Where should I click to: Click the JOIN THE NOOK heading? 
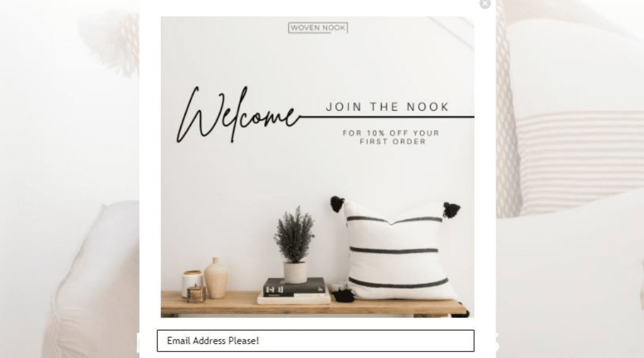[388, 107]
